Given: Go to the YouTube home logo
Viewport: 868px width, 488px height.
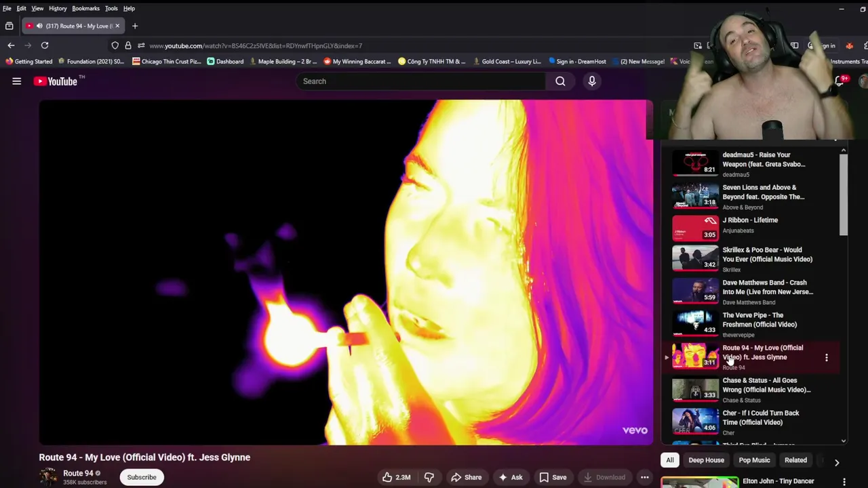Looking at the screenshot, I should pos(56,81).
